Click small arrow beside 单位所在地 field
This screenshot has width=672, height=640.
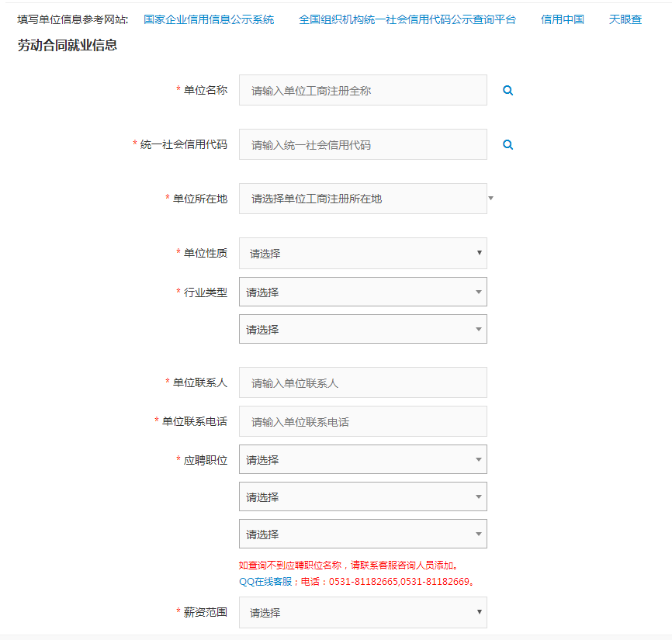[490, 199]
